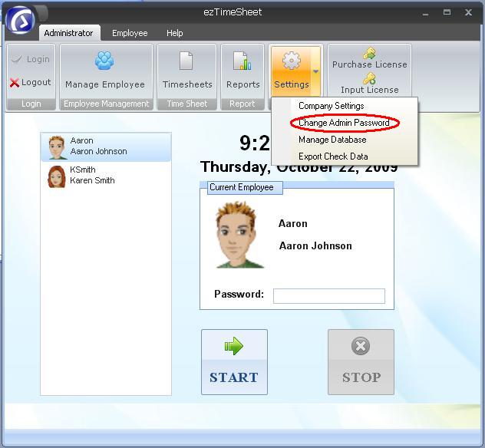
Task: Click the START button label
Action: point(234,377)
